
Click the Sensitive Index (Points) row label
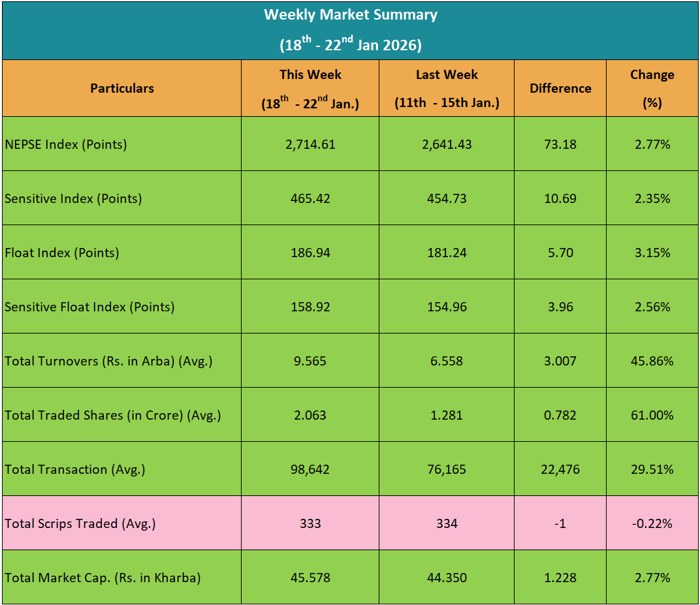pos(73,198)
